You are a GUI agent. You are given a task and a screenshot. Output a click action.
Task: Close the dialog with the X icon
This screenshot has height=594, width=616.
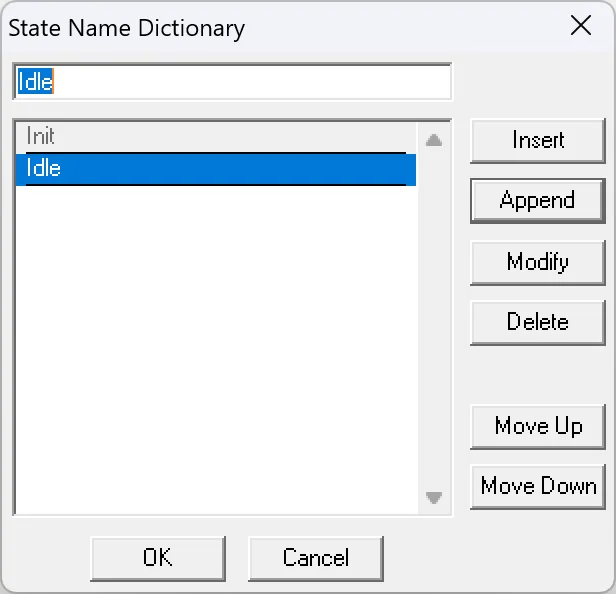coord(580,27)
